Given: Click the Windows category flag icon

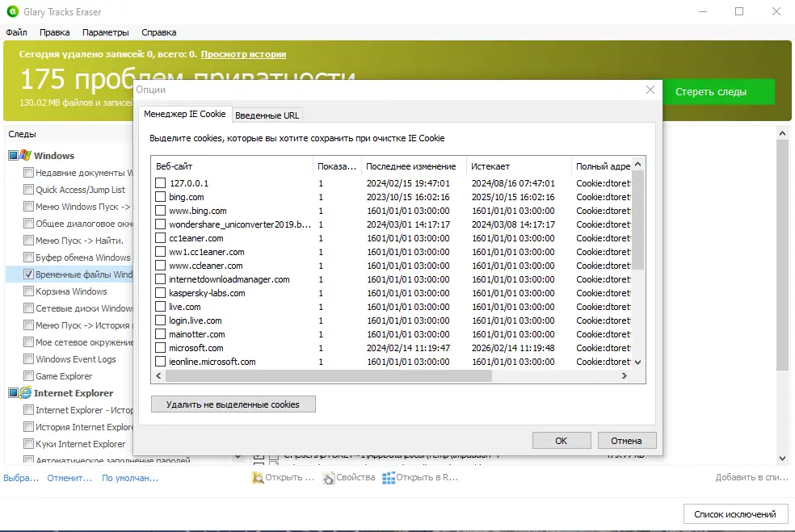Looking at the screenshot, I should pos(25,156).
